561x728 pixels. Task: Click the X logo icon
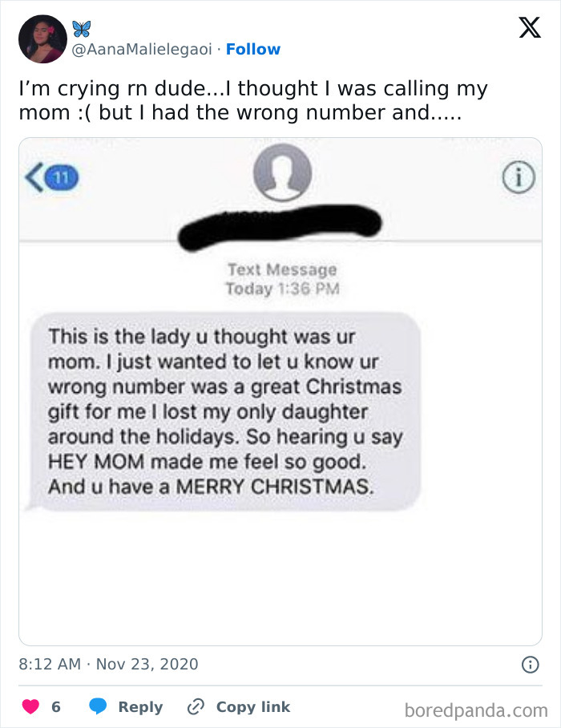530,27
